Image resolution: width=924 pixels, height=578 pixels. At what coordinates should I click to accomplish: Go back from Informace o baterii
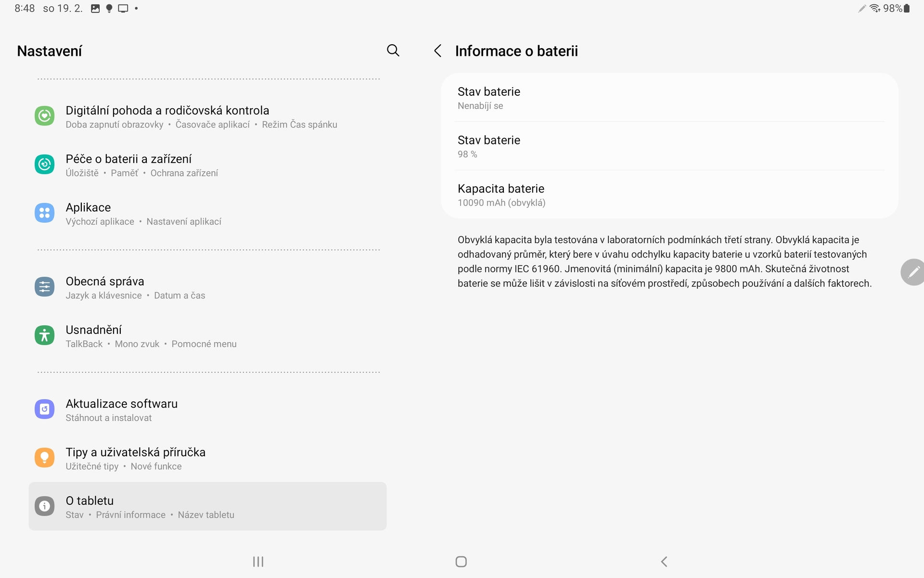tap(437, 51)
